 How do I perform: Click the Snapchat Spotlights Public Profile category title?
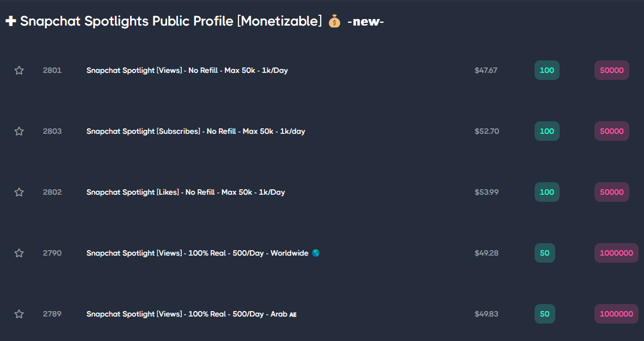[x=171, y=21]
